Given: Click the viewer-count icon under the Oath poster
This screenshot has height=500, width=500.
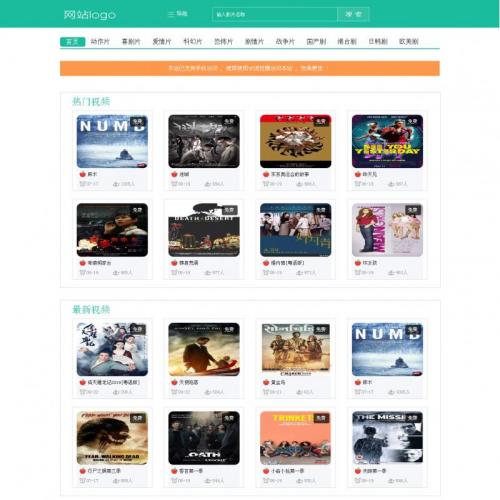Looking at the screenshot, I should pos(207,481).
